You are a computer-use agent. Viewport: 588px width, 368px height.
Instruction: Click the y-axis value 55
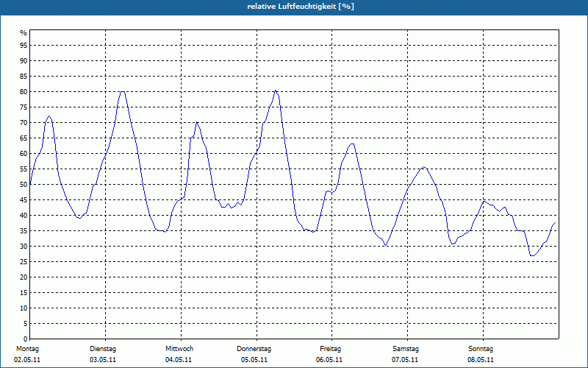tap(24, 169)
